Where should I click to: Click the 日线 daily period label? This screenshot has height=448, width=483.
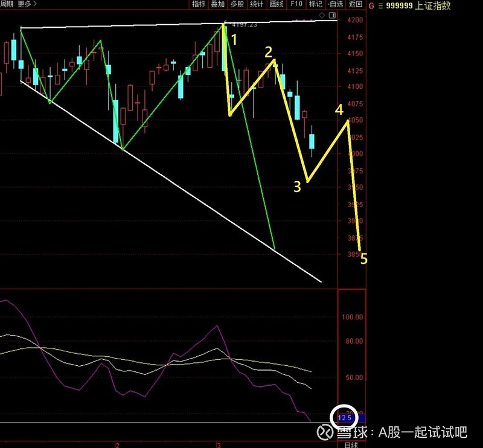pyautogui.click(x=351, y=445)
